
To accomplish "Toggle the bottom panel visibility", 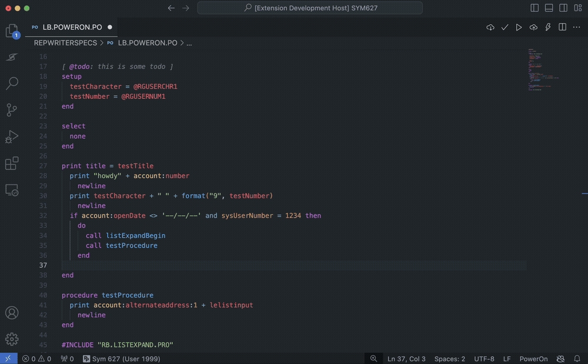I will click(x=549, y=8).
